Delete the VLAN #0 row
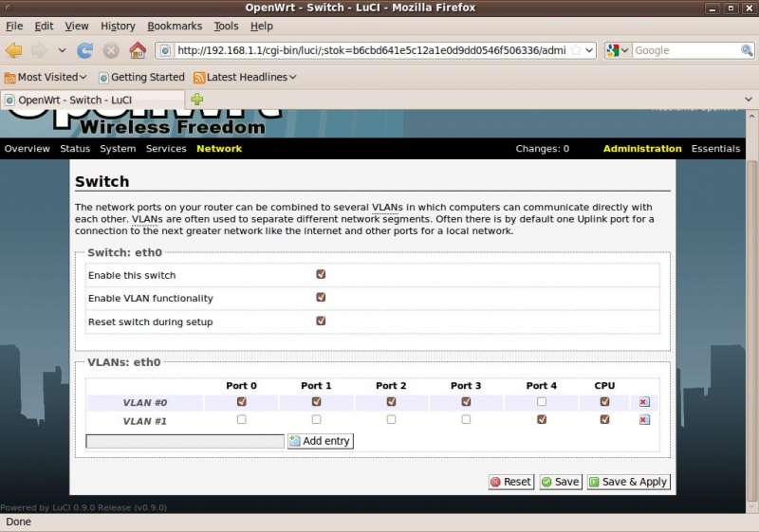The height and width of the screenshot is (532, 759). click(644, 402)
